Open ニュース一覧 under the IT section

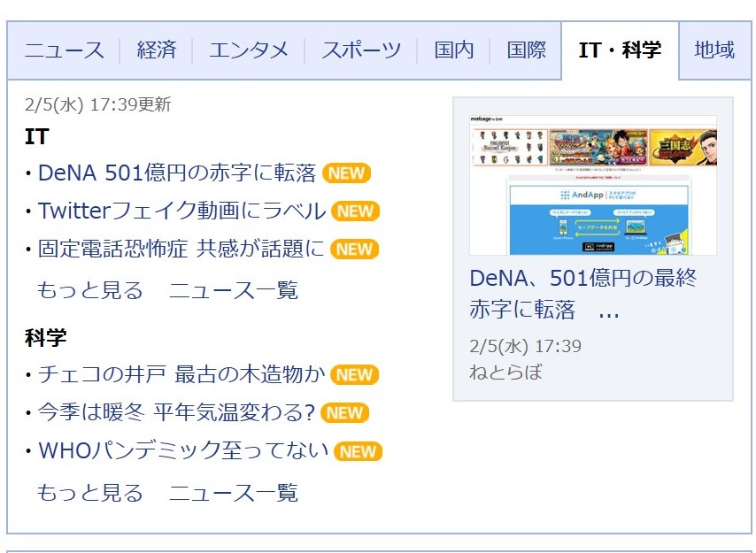click(x=234, y=290)
